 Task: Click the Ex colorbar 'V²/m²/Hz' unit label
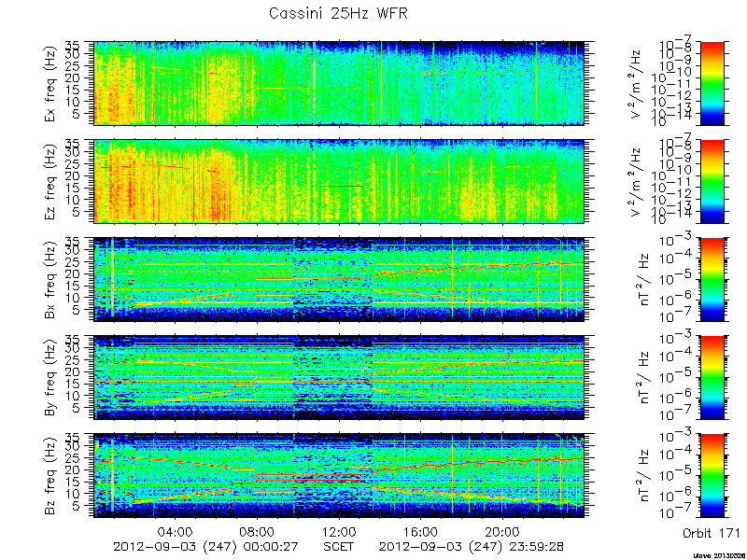(636, 84)
